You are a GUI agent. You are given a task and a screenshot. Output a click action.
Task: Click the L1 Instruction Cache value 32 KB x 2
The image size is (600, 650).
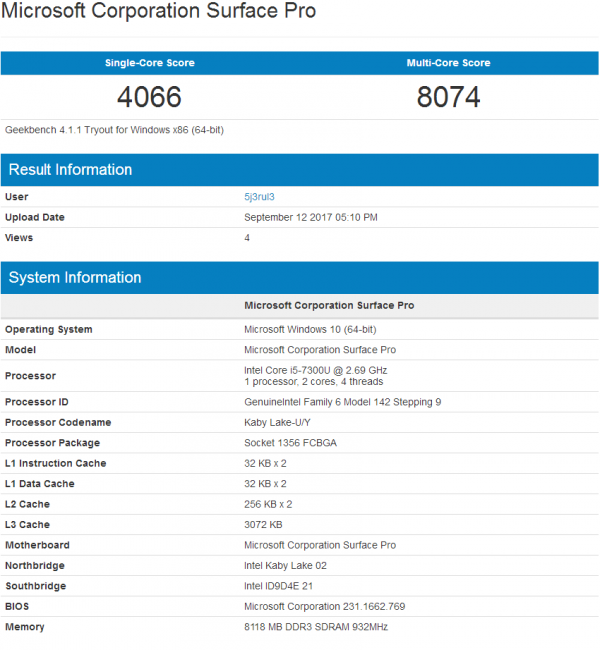[265, 463]
